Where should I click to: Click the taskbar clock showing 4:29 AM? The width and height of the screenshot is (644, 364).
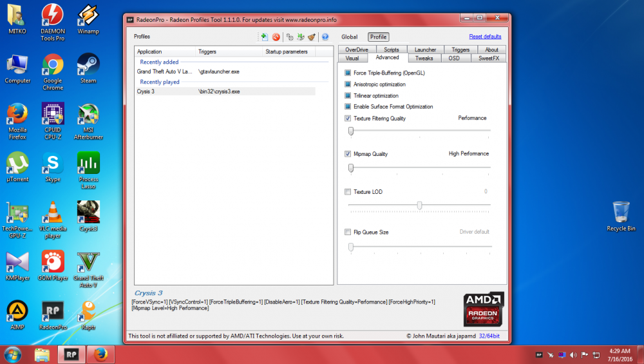[x=620, y=355]
